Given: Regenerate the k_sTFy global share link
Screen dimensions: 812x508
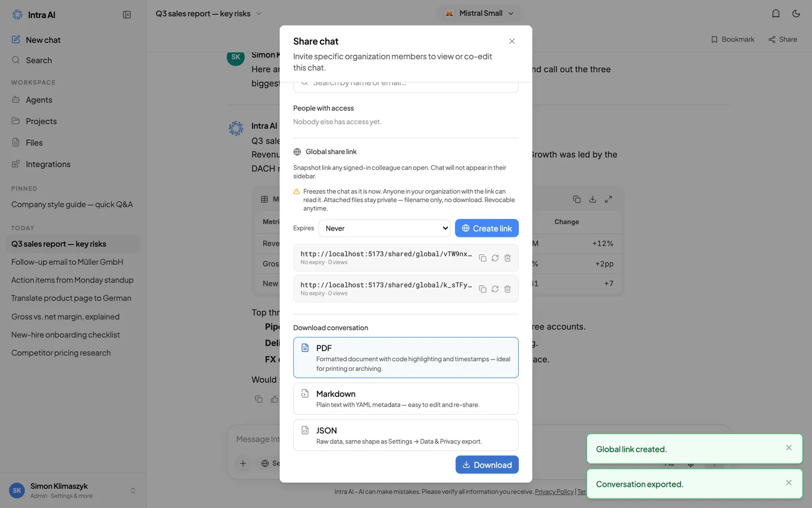Looking at the screenshot, I should click(x=495, y=289).
